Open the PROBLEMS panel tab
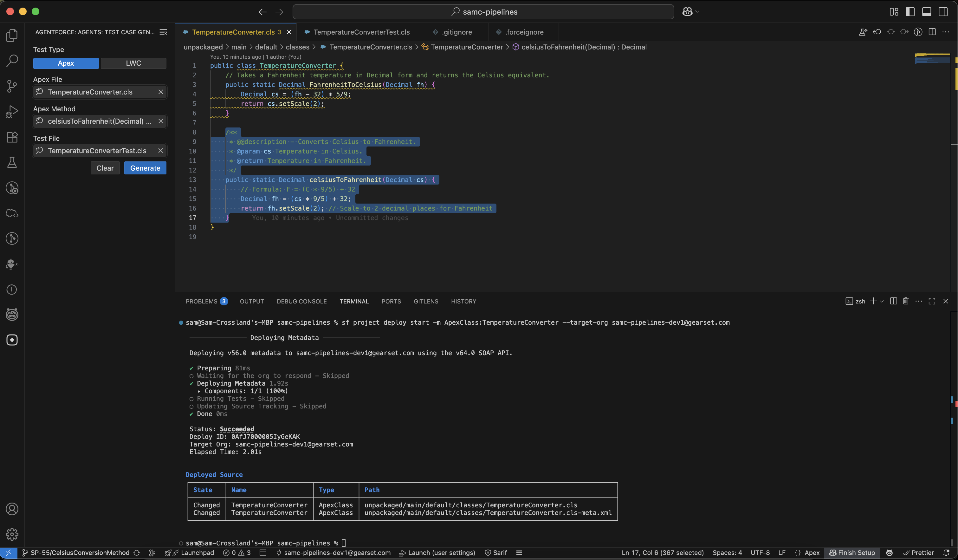 pyautogui.click(x=203, y=301)
